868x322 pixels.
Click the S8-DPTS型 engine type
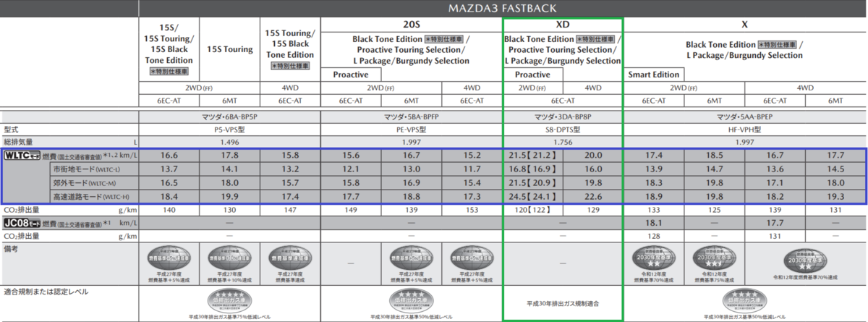point(563,130)
